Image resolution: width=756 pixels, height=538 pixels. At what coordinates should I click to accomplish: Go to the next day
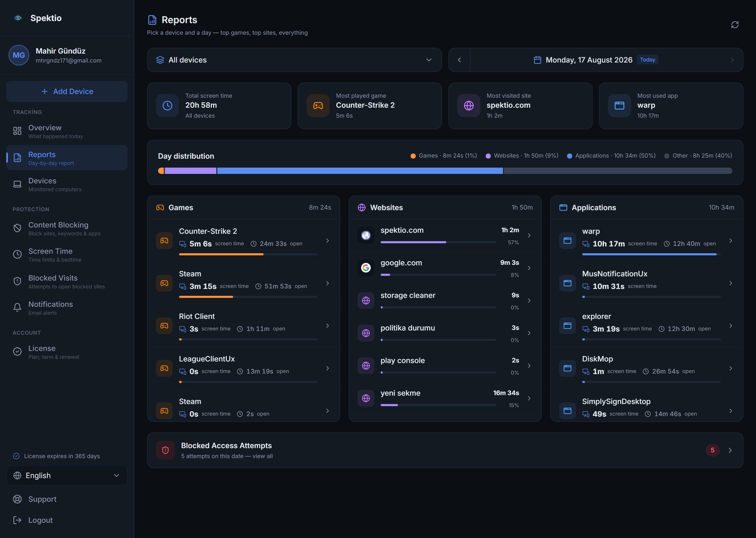pyautogui.click(x=732, y=60)
